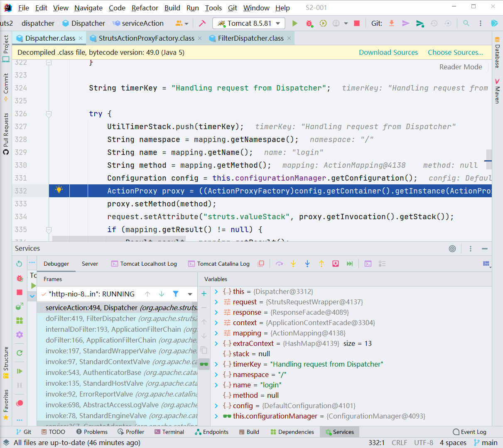Screen dimensions: 503x448
Task: Expand the 'request' variable node
Action: pos(216,302)
